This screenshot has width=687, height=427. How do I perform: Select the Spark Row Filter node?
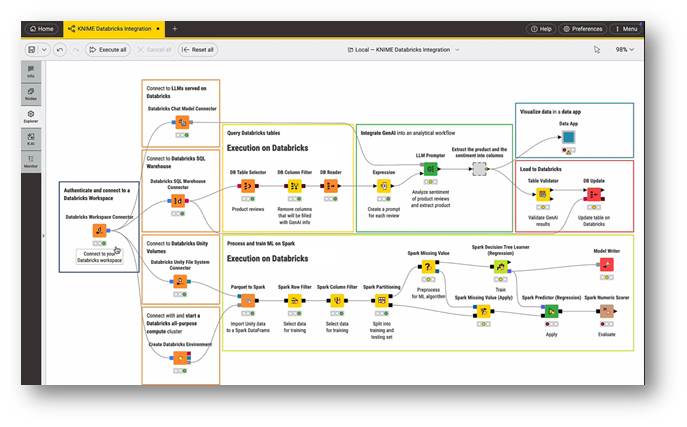[x=294, y=300]
